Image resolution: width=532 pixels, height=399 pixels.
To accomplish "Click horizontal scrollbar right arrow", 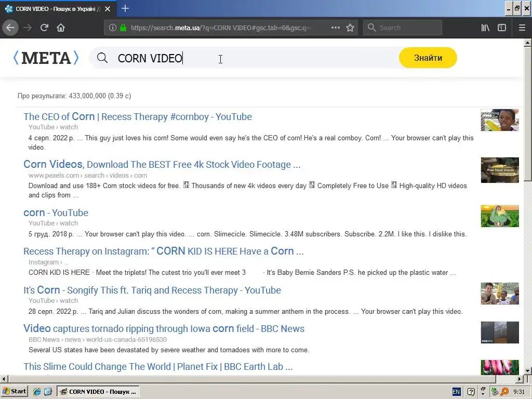I will tap(520, 379).
